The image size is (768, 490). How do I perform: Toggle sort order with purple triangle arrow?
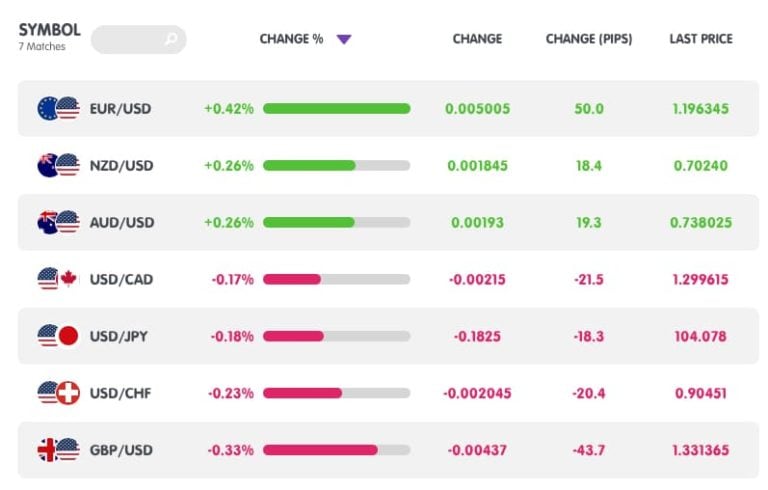(344, 40)
